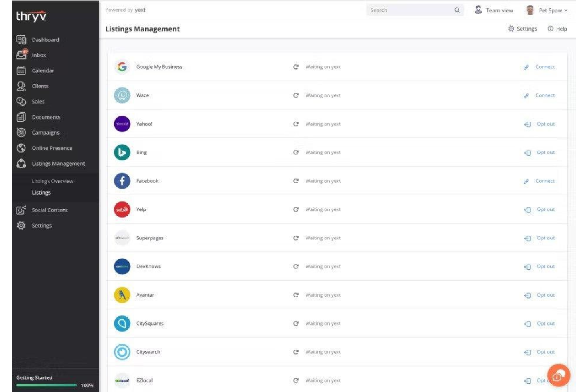Open Documents in the sidebar

tap(46, 117)
